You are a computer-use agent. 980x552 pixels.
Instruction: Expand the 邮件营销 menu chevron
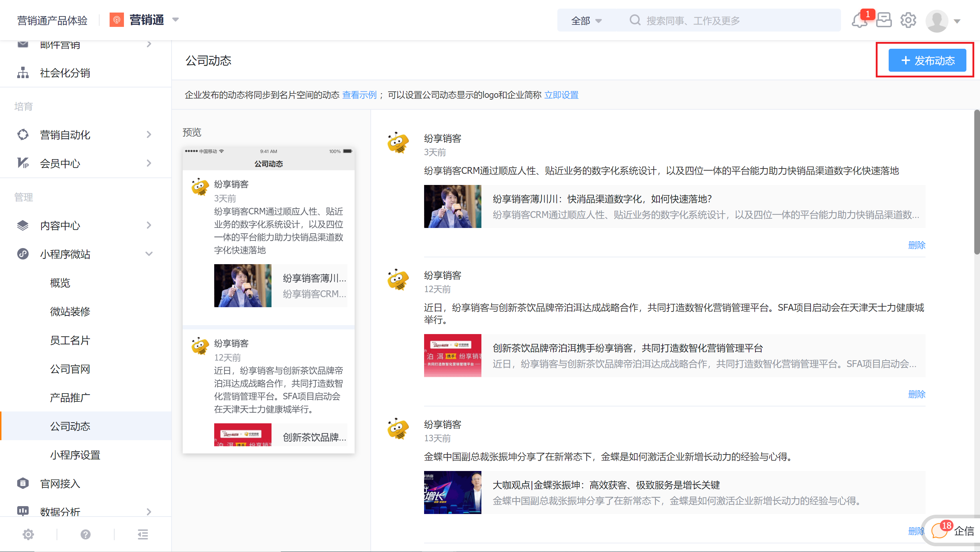point(149,44)
